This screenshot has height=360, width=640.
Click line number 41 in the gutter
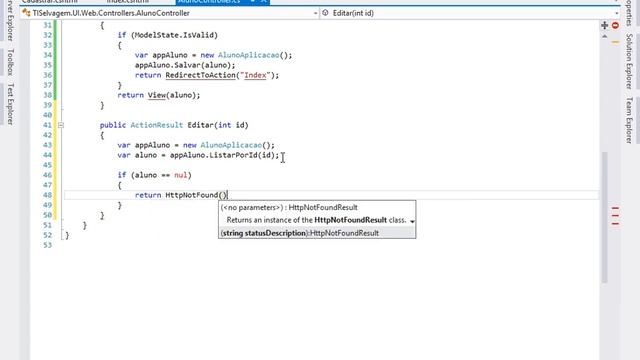[47, 125]
